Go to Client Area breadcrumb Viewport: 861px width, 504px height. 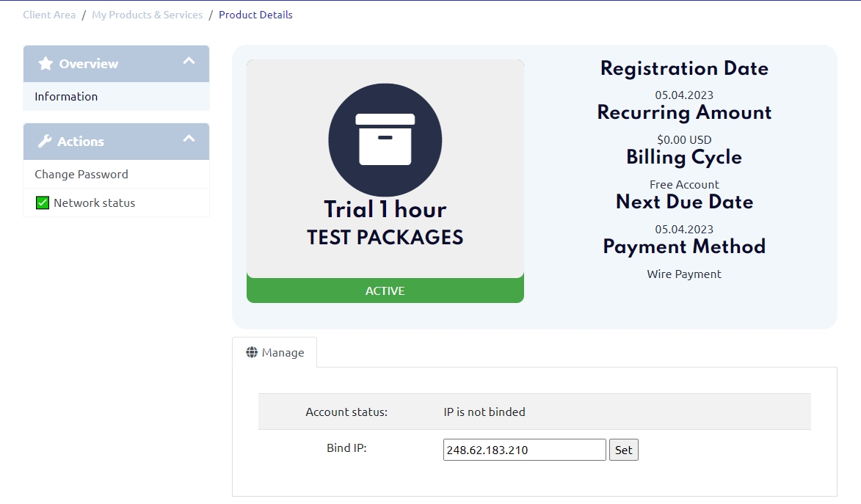click(x=49, y=15)
